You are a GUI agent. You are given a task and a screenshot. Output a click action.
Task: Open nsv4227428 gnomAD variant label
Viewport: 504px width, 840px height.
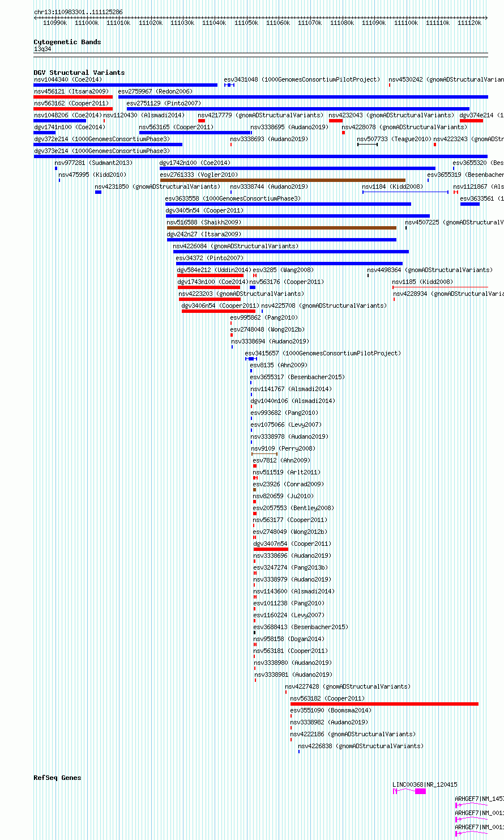coord(348,686)
